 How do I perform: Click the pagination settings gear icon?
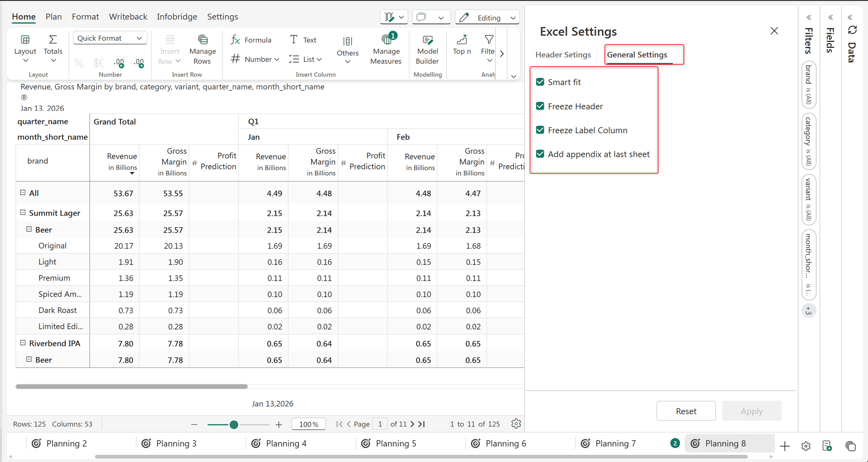516,424
